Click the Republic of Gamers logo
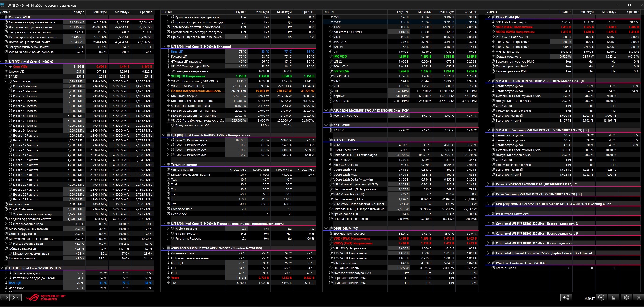The height and width of the screenshot is (307, 644). 46,297
